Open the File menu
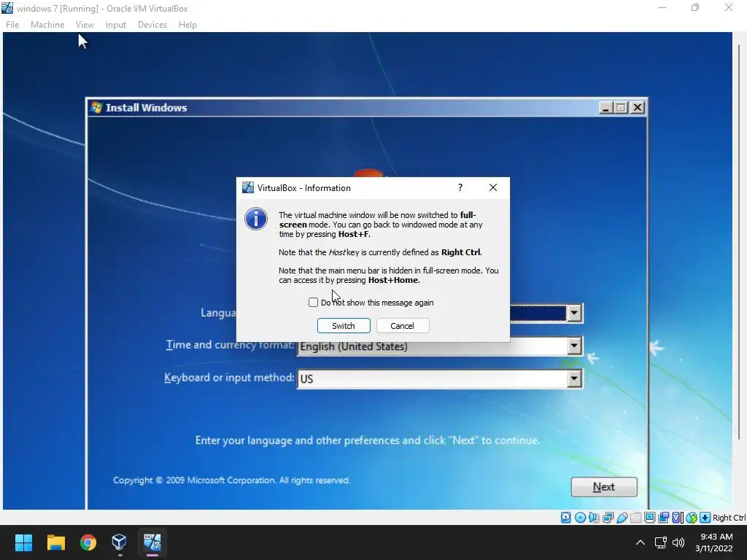Viewport: 747px width, 560px height. point(12,25)
